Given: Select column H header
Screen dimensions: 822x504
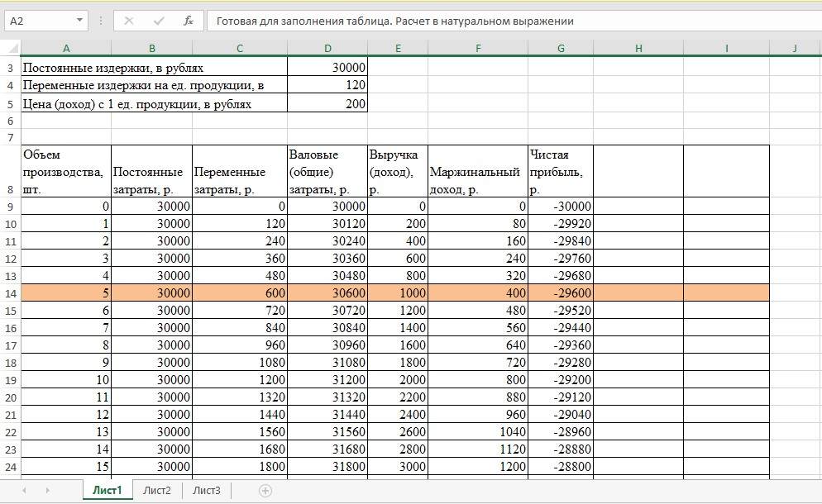Looking at the screenshot, I should (638, 48).
